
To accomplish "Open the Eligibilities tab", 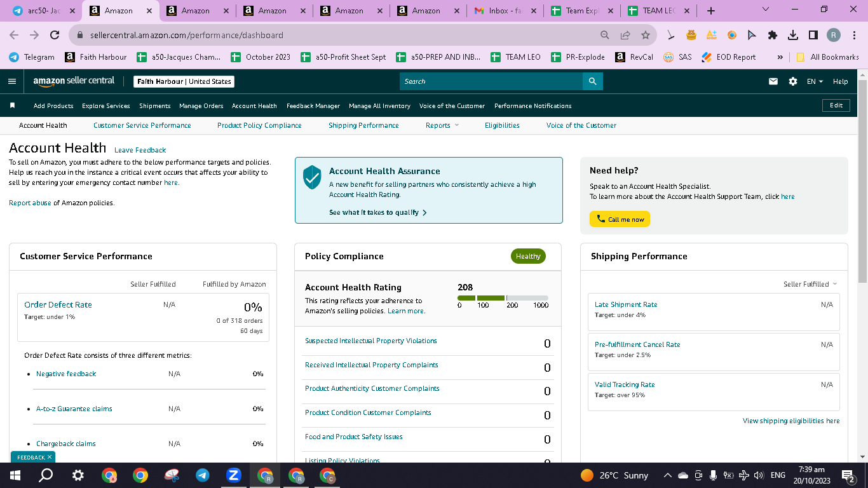I will (502, 125).
